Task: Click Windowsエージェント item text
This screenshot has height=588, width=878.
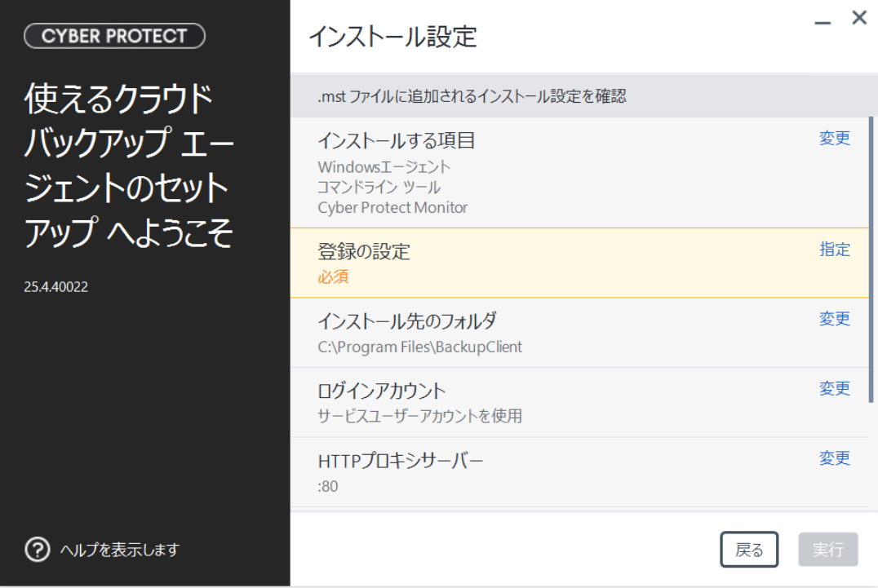Action: tap(384, 166)
